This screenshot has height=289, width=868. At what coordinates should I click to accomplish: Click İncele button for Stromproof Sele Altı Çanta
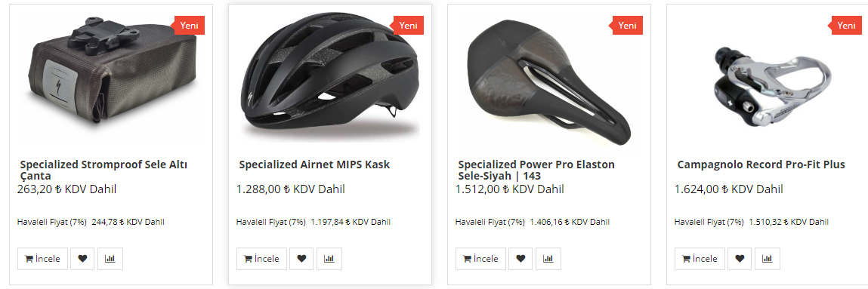(42, 259)
